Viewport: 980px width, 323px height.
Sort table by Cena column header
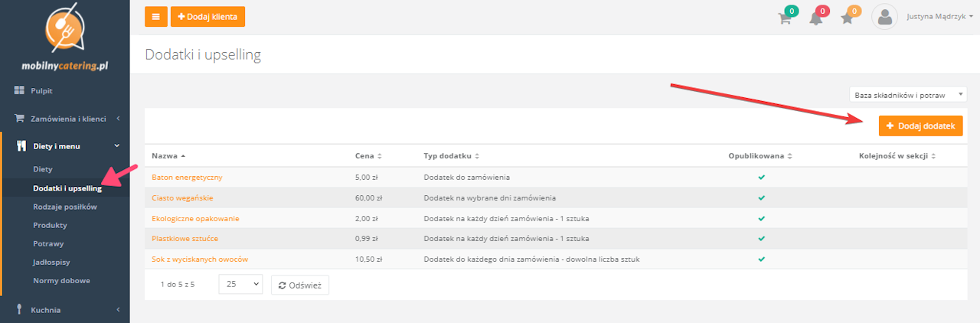pyautogui.click(x=367, y=156)
